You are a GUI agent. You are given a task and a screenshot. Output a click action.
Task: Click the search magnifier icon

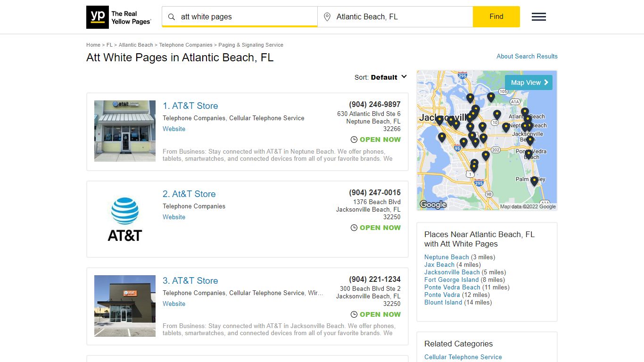tap(172, 17)
